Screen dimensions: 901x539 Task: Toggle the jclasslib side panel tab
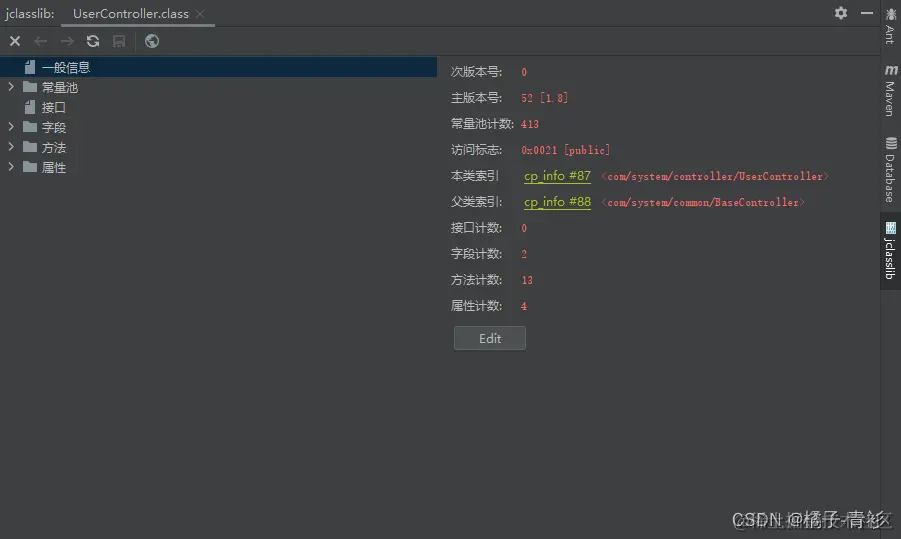coord(890,251)
